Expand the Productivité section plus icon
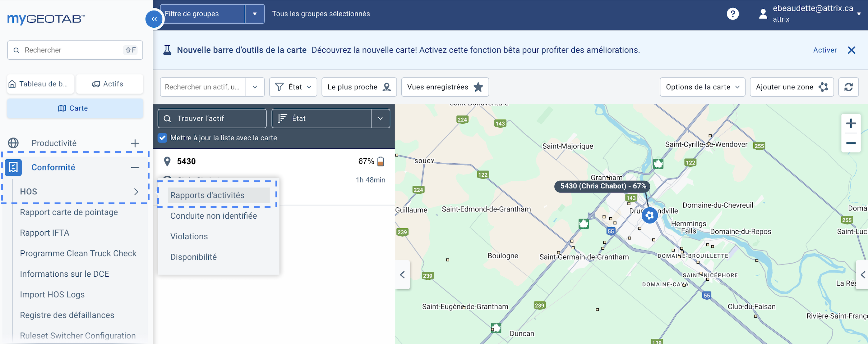Image resolution: width=868 pixels, height=344 pixels. click(135, 143)
